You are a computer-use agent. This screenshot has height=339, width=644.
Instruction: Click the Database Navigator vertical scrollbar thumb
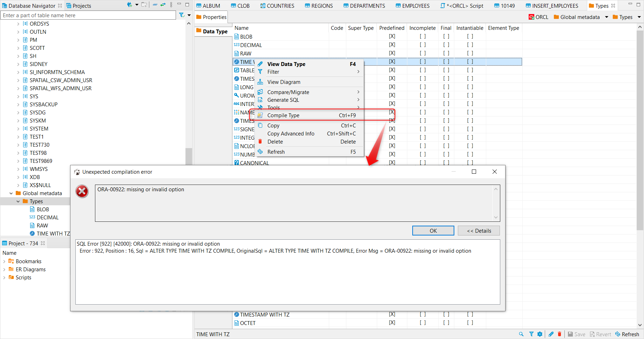[189, 156]
